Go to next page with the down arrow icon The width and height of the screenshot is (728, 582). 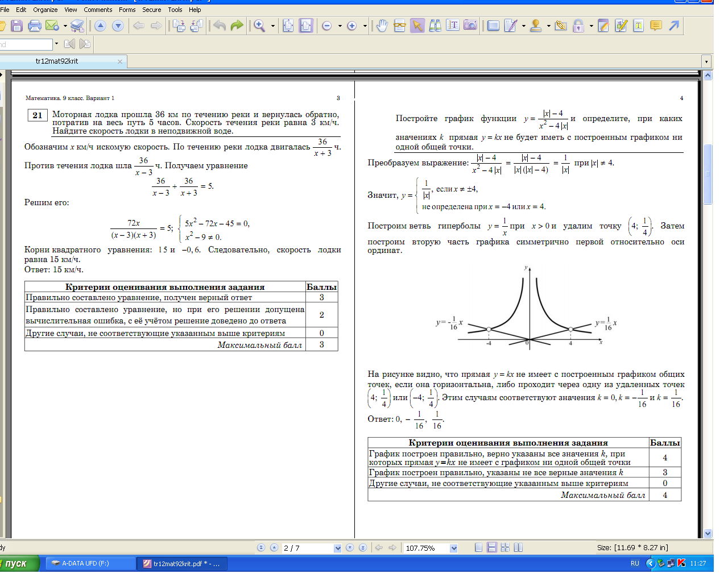(x=118, y=26)
